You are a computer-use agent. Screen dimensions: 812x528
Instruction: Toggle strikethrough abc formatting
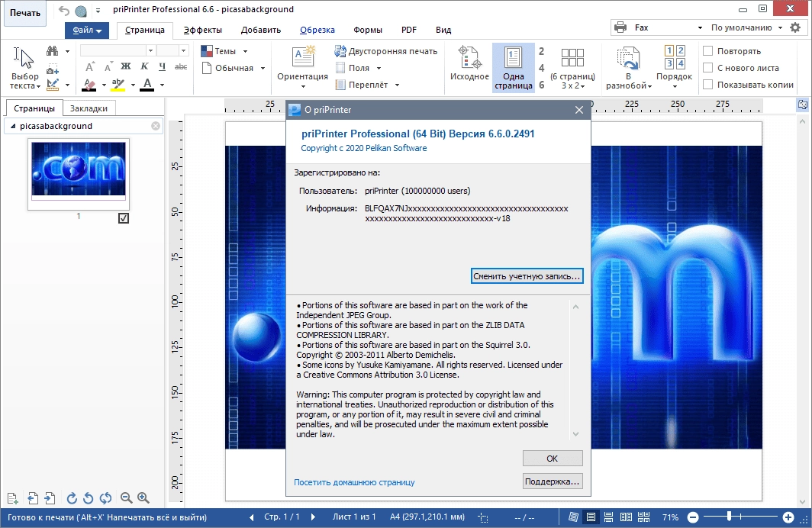click(181, 66)
